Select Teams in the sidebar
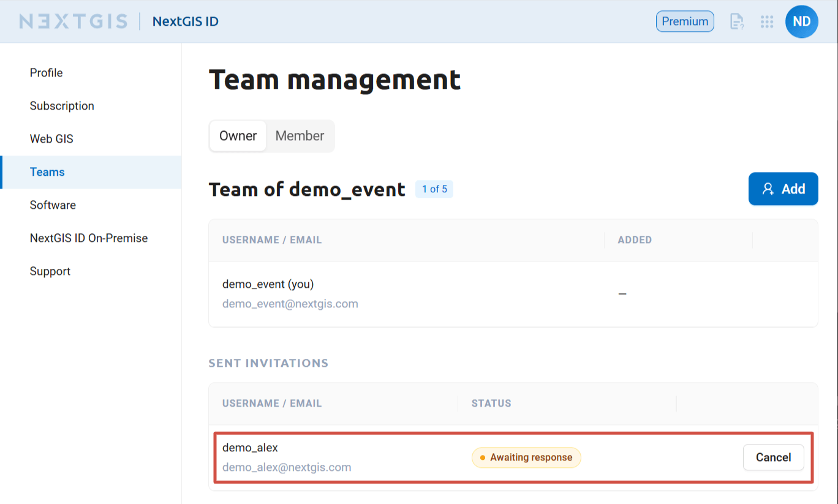This screenshot has height=504, width=838. pyautogui.click(x=91, y=172)
